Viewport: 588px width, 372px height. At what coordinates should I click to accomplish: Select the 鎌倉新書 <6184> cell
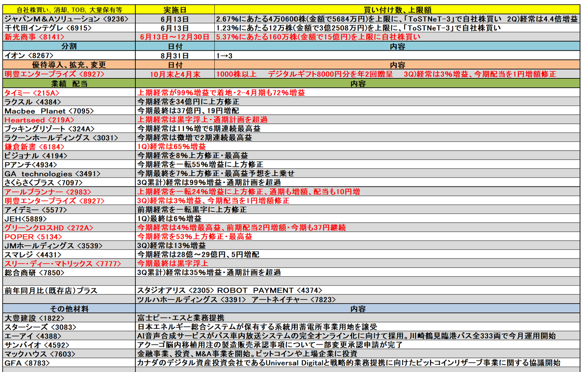pyautogui.click(x=69, y=147)
